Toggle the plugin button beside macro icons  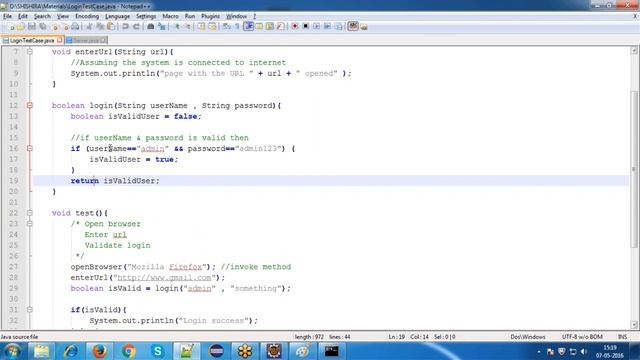point(353,27)
